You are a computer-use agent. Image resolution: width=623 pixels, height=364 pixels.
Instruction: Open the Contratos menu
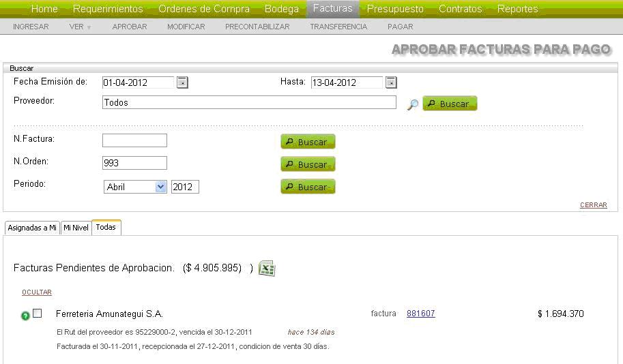[x=460, y=9]
